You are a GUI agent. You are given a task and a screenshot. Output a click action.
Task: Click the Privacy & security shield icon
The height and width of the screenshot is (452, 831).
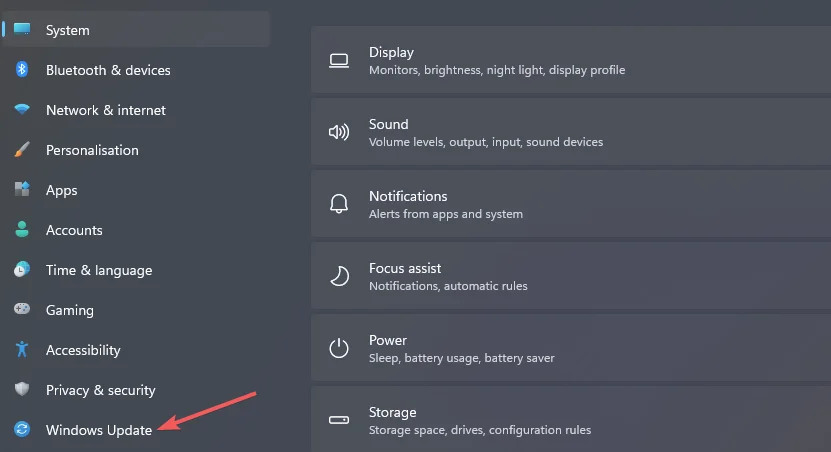[22, 389]
